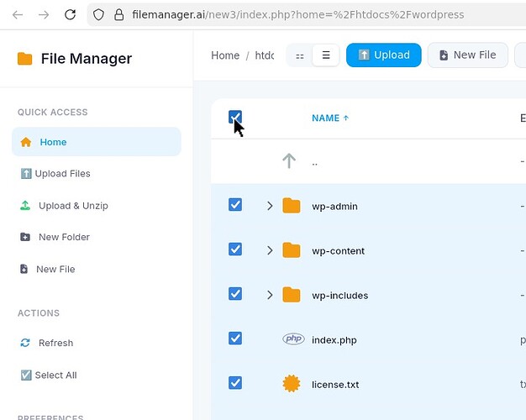Click the license.txt file icon
The image size is (526, 420).
(x=292, y=384)
